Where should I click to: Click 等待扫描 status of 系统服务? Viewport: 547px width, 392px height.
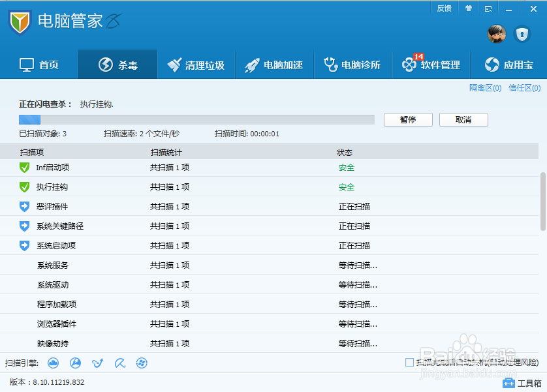[x=358, y=265]
